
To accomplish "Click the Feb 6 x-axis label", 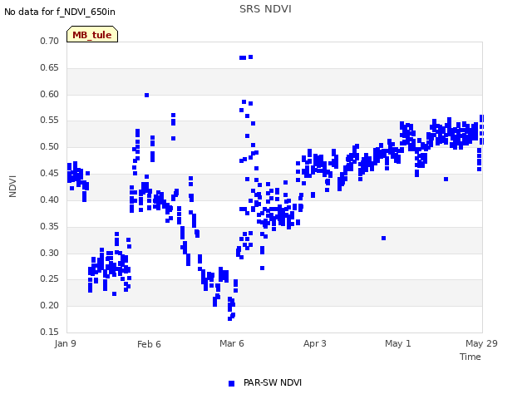I will (x=149, y=344).
